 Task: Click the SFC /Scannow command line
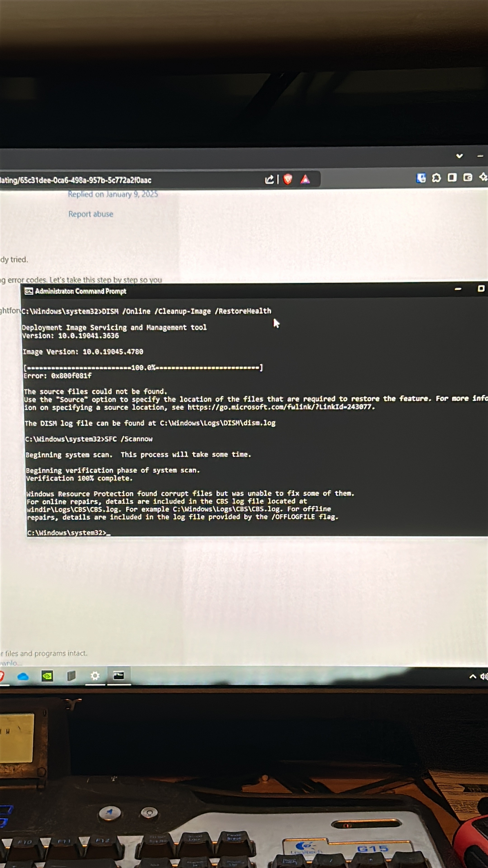tap(89, 439)
